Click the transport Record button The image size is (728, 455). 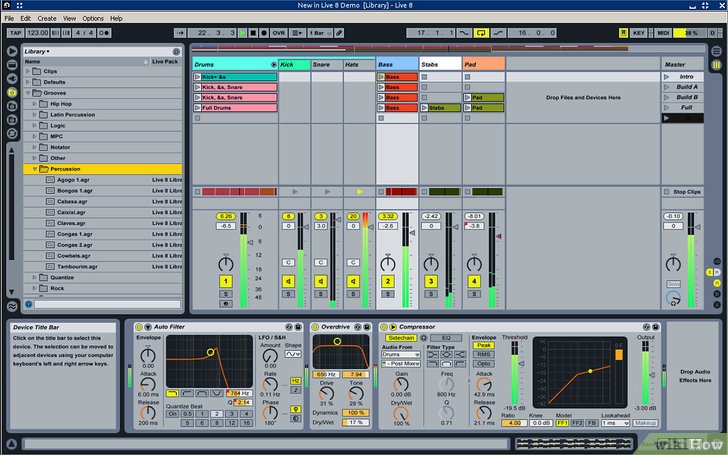(264, 33)
